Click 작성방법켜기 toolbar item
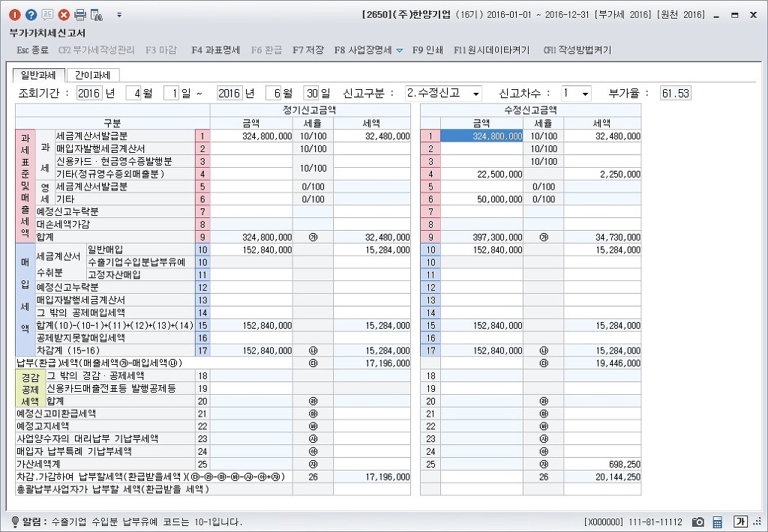Viewport: 768px width, 532px height. coord(577,50)
